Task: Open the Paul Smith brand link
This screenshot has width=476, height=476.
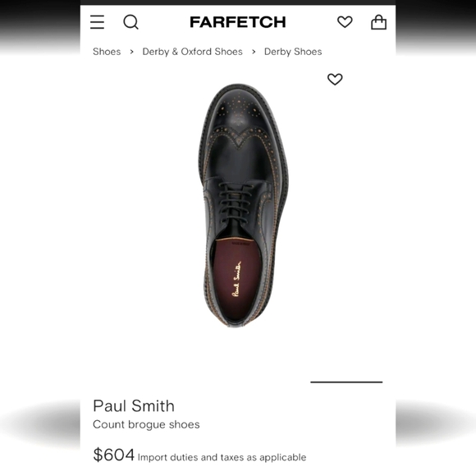Action: click(134, 406)
